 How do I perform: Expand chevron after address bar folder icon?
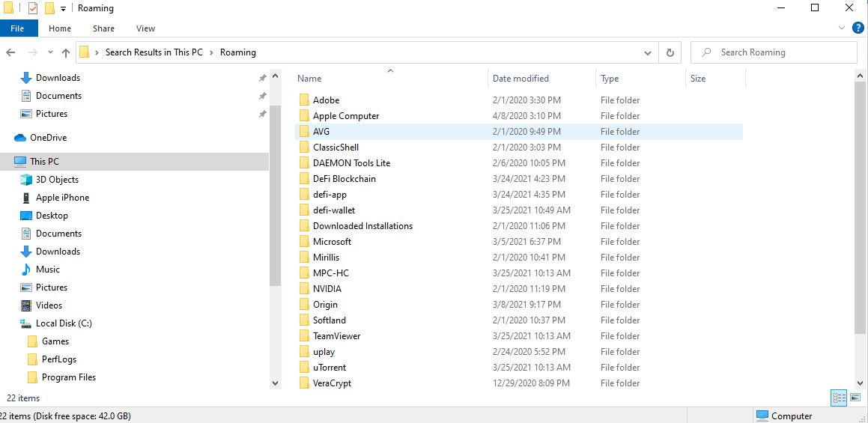coord(97,52)
